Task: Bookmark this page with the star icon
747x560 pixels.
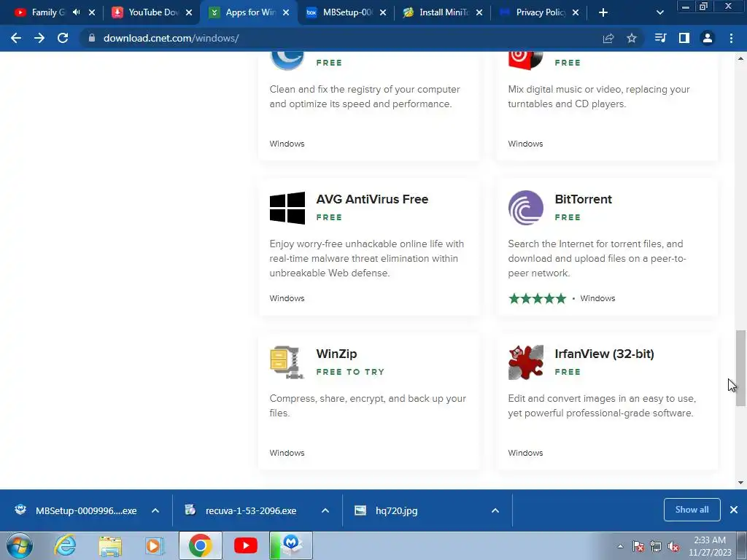Action: [632, 38]
